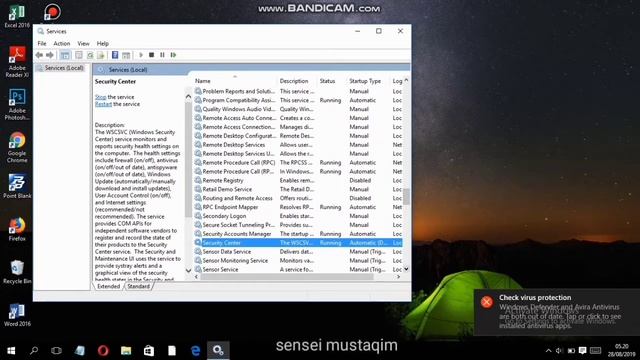
Task: Select the Security Center service row
Action: click(x=298, y=243)
